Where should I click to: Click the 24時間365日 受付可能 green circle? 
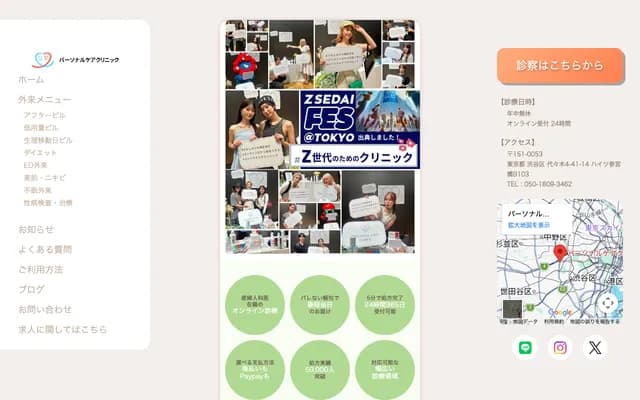tap(385, 304)
